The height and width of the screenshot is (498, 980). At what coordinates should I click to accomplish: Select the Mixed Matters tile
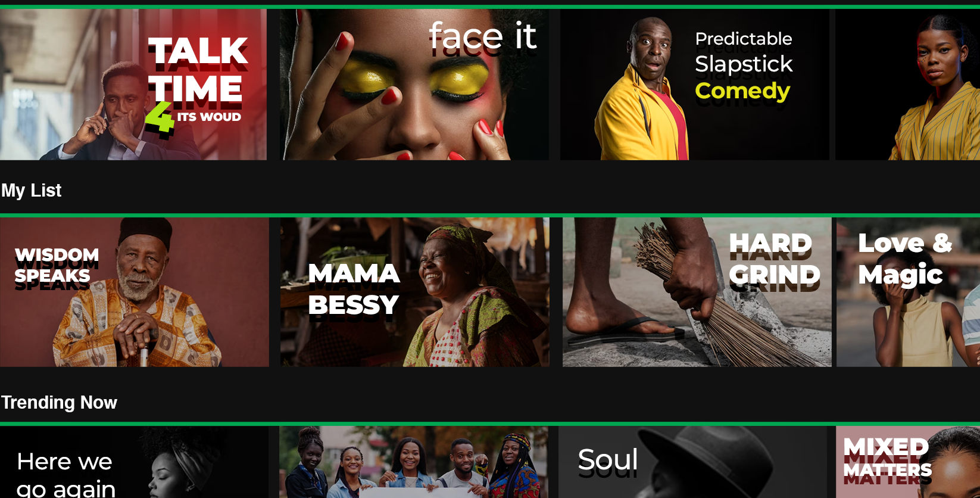pos(908,462)
